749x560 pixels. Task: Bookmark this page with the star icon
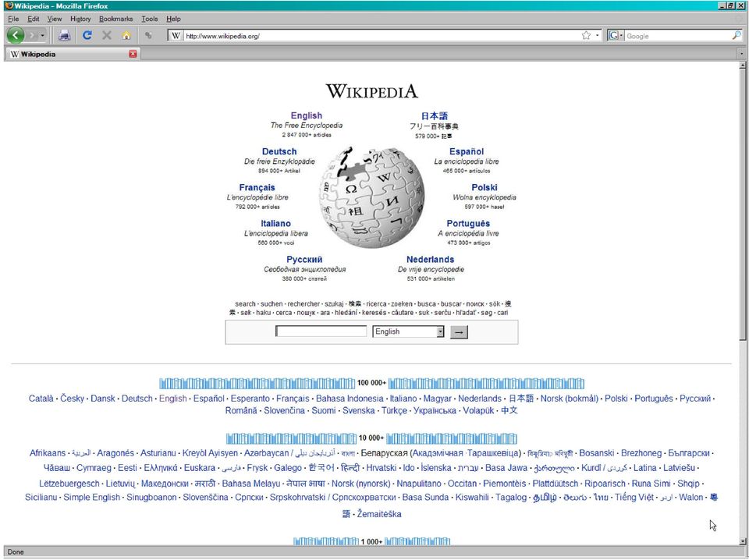586,35
